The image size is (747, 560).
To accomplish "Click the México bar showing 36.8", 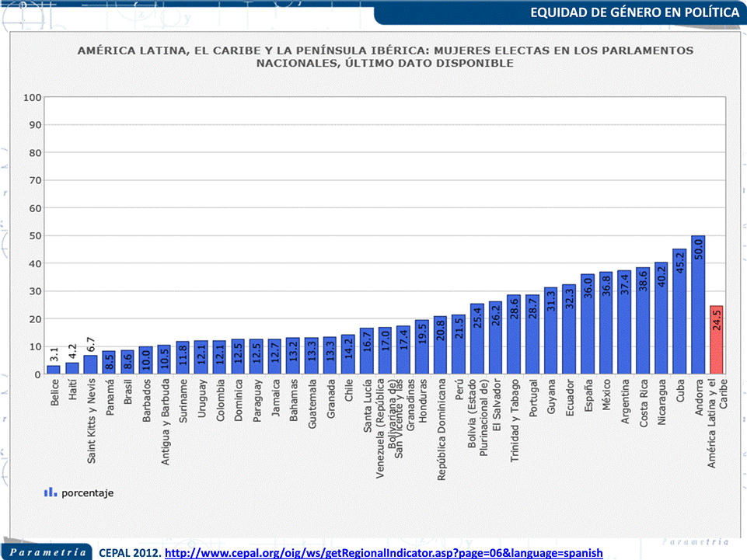I will tap(606, 323).
